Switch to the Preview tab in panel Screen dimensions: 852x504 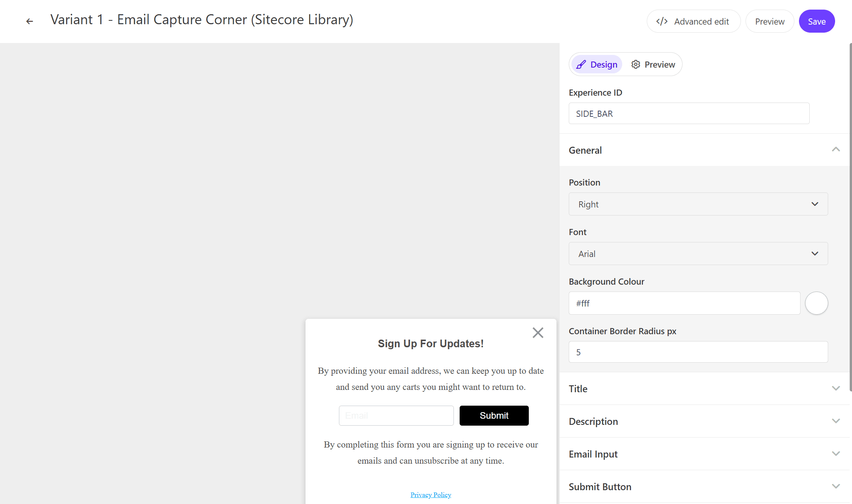pos(653,65)
